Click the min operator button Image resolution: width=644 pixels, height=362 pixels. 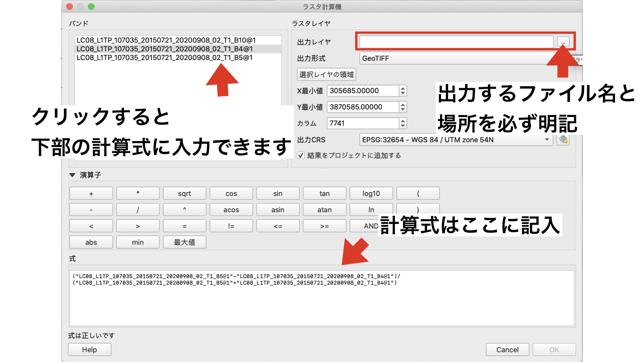[x=138, y=242]
